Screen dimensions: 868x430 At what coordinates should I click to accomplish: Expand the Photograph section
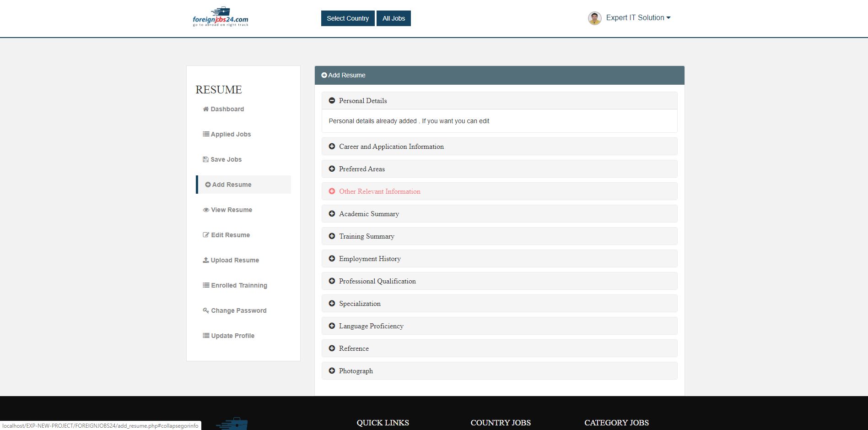tap(500, 371)
